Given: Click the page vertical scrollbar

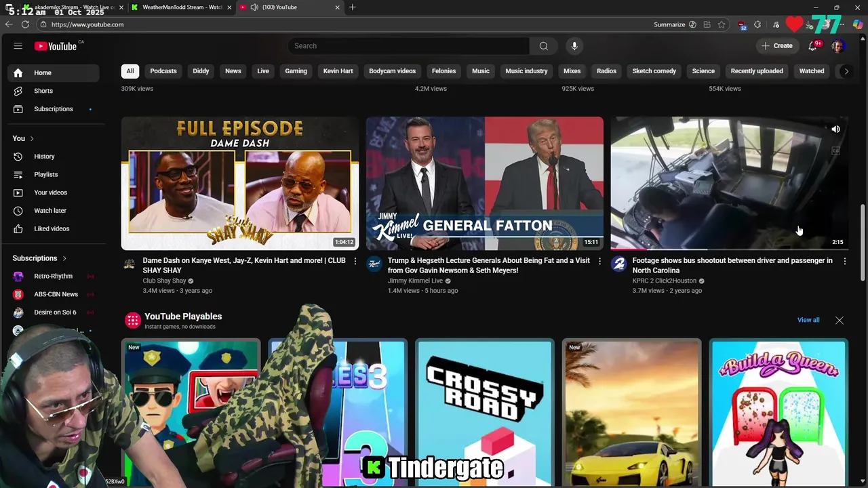Looking at the screenshot, I should pos(863,243).
